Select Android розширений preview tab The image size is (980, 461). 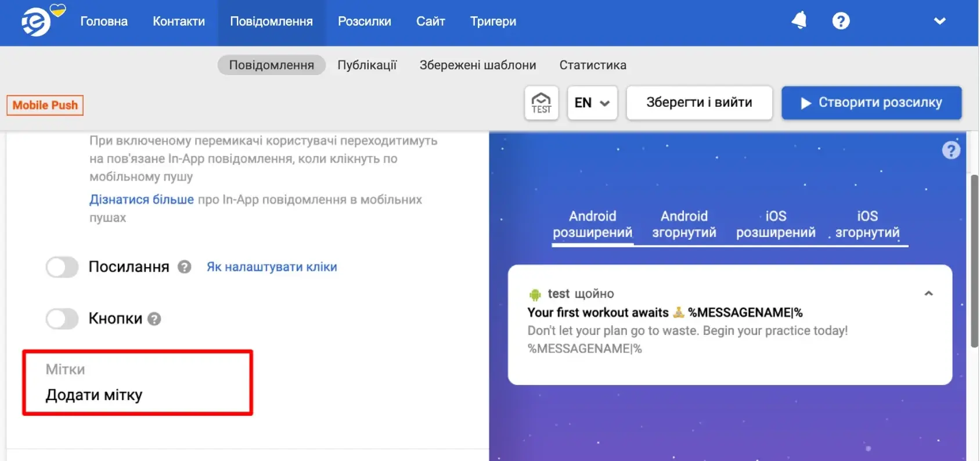click(x=592, y=225)
